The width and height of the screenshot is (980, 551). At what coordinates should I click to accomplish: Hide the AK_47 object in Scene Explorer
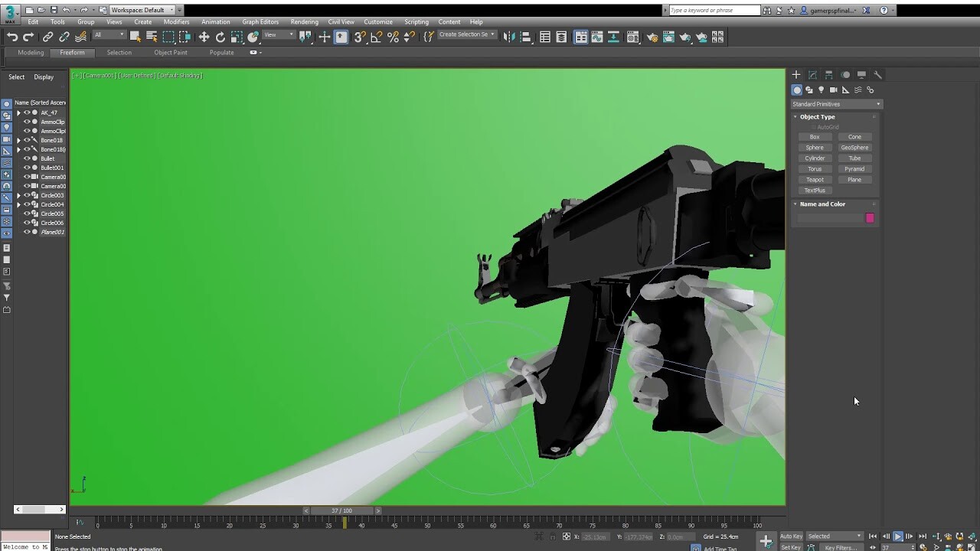tap(27, 112)
